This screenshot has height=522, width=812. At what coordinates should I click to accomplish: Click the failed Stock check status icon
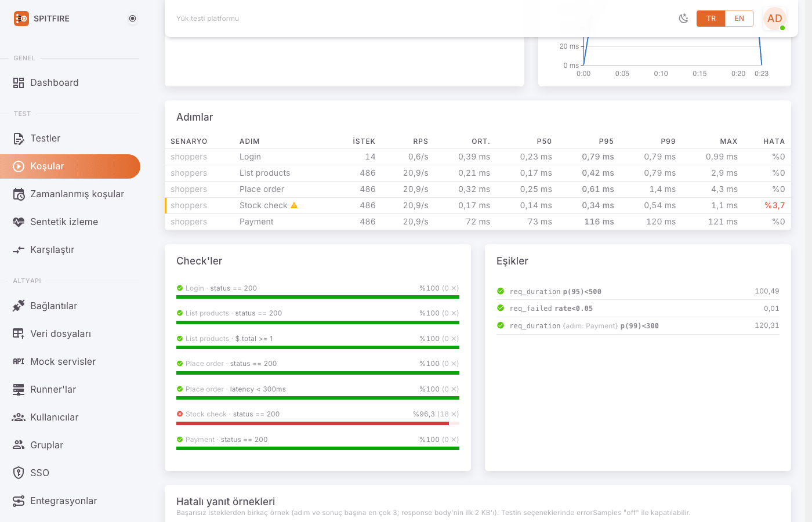click(x=180, y=414)
